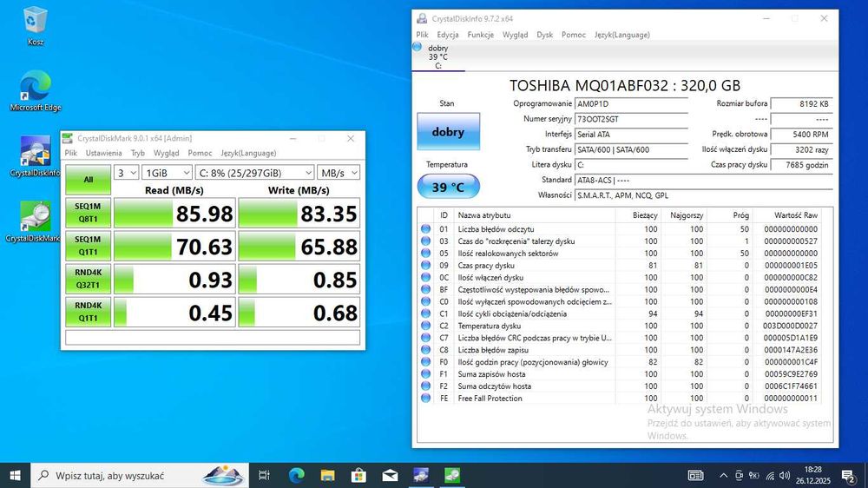
Task: Click taskbar clock showing 18:28
Action: coord(813,475)
